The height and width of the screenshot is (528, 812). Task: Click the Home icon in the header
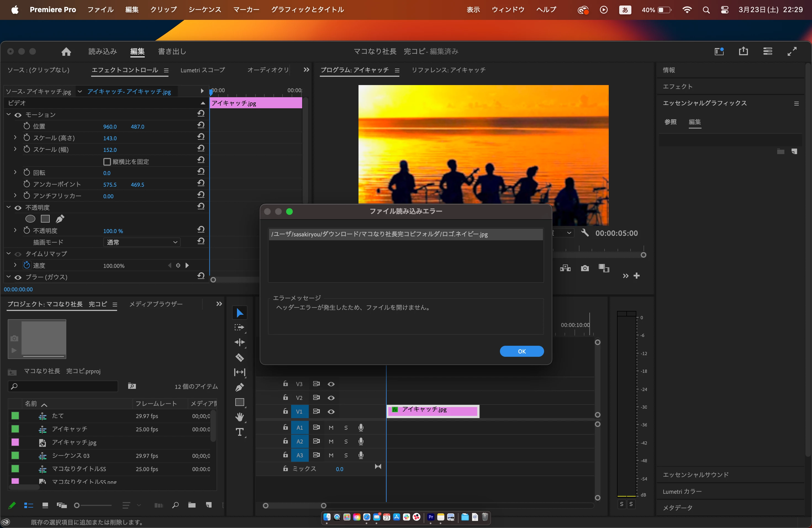(66, 52)
